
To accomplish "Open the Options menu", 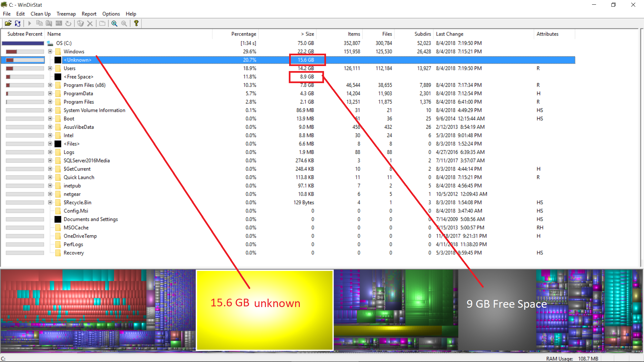I will point(111,14).
